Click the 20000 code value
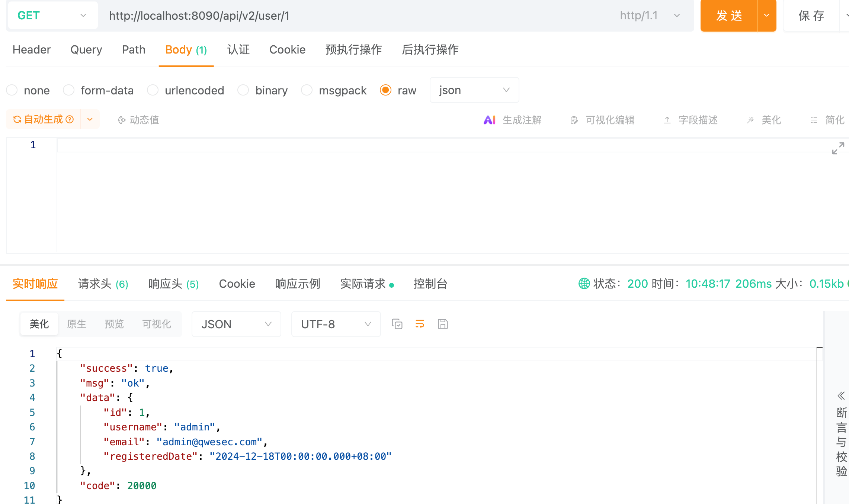This screenshot has height=504, width=849. [142, 485]
